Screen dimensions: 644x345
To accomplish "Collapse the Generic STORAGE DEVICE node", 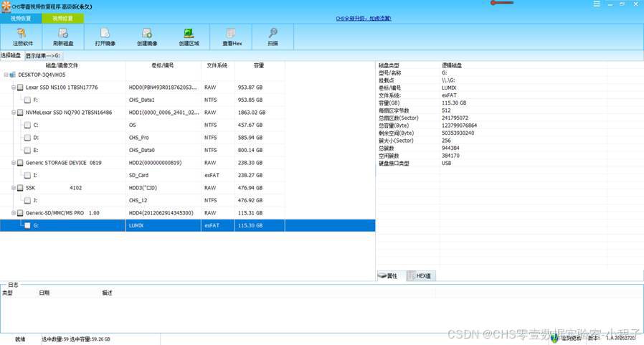I will (14, 163).
